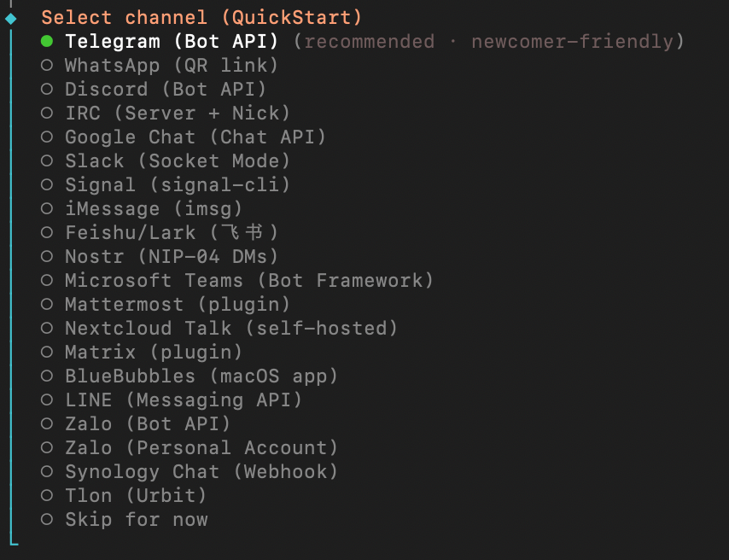Image resolution: width=729 pixels, height=560 pixels.
Task: Select LINE (Messaging API) channel
Action: pyautogui.click(x=184, y=400)
